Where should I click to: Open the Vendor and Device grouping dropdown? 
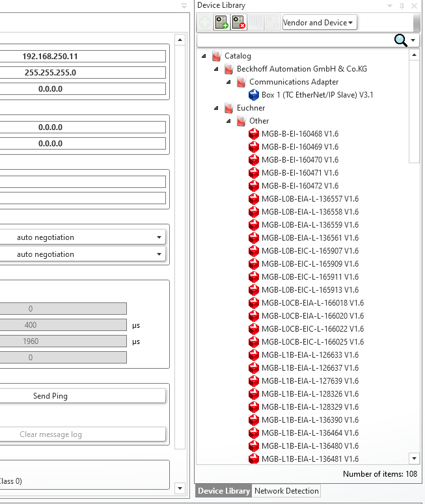[x=319, y=23]
